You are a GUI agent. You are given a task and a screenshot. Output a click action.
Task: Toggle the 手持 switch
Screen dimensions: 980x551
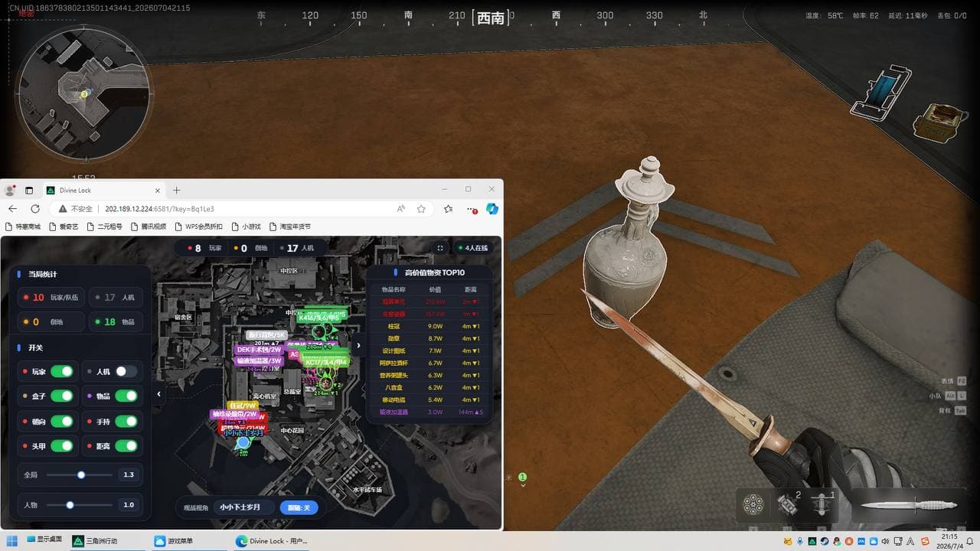[x=126, y=421]
